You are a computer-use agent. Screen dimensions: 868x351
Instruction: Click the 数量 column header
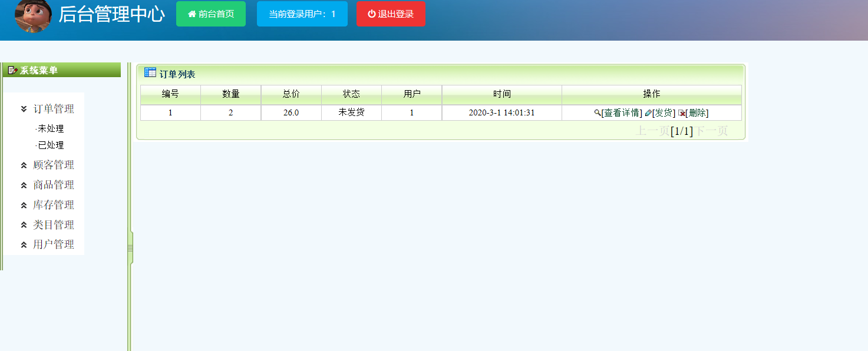click(x=231, y=94)
